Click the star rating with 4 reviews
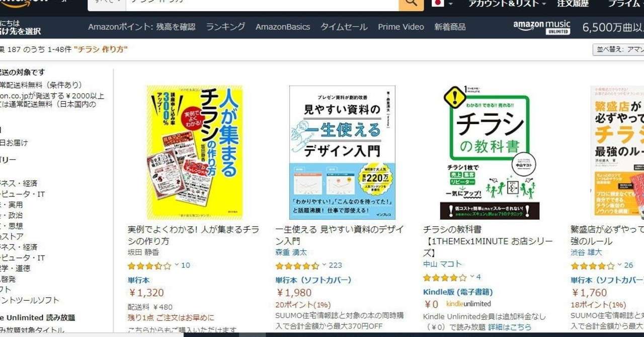The height and width of the screenshot is (337, 644). 445,277
